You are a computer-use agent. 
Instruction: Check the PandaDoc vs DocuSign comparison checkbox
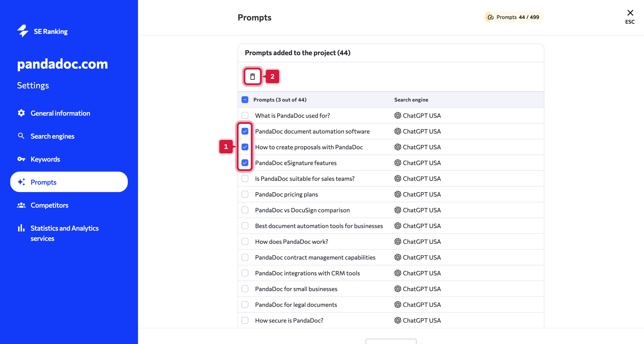(245, 210)
